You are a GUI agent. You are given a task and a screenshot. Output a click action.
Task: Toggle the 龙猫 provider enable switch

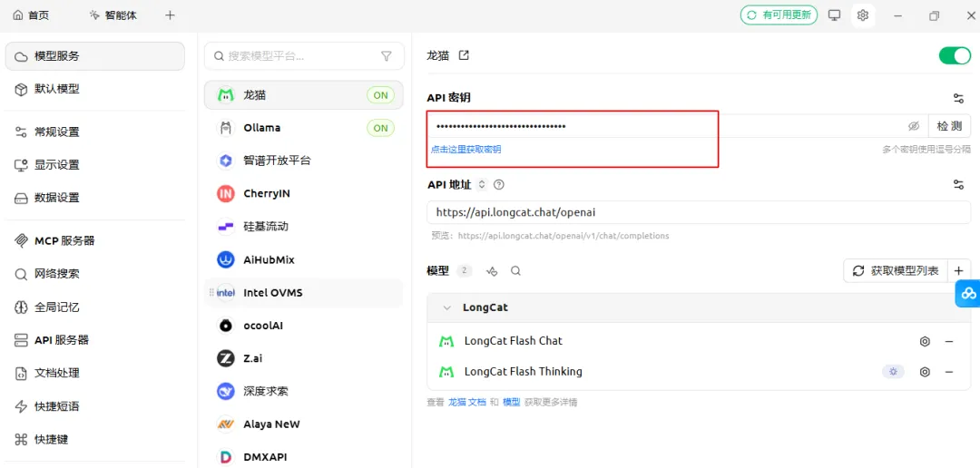point(955,55)
